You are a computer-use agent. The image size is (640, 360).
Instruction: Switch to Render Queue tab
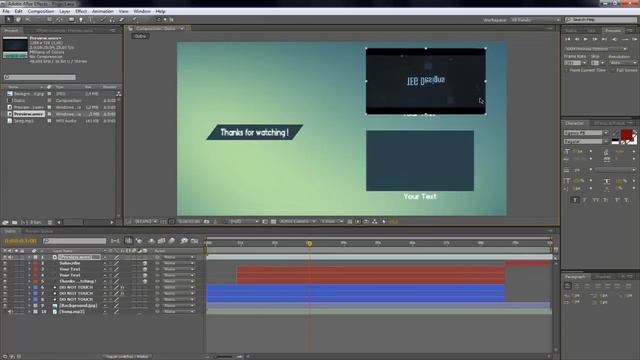pos(39,231)
